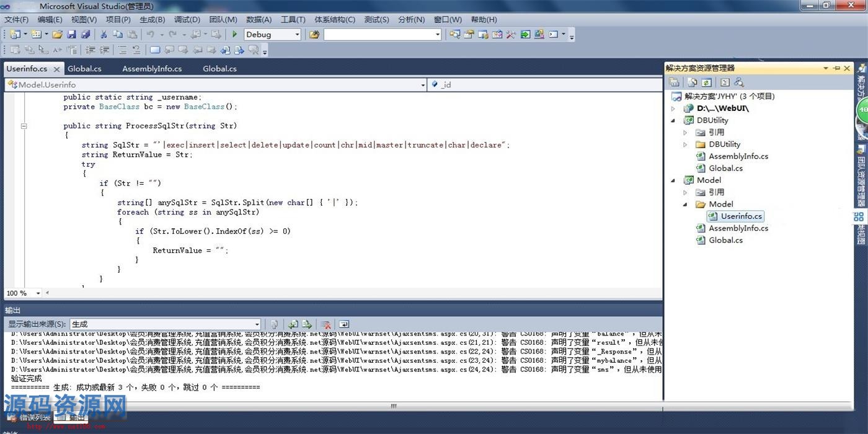Viewport: 868px width, 434px height.
Task: Click the Open File folder icon
Action: (x=57, y=34)
